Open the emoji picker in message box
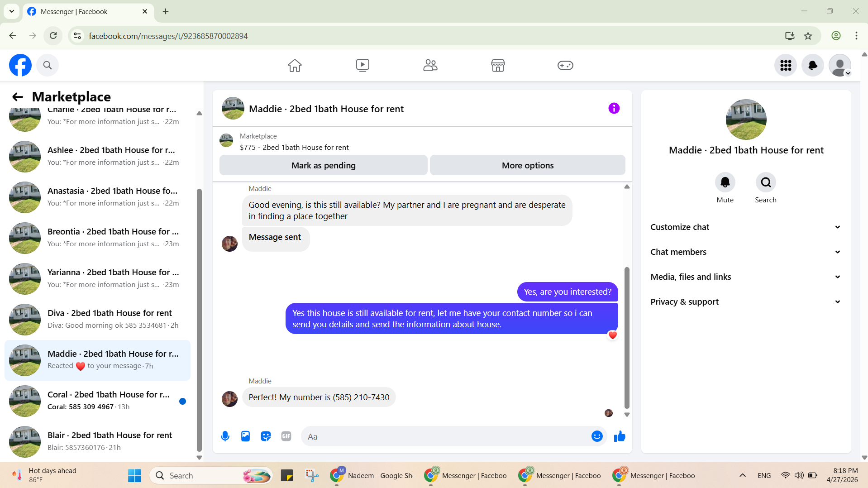 coord(597,436)
